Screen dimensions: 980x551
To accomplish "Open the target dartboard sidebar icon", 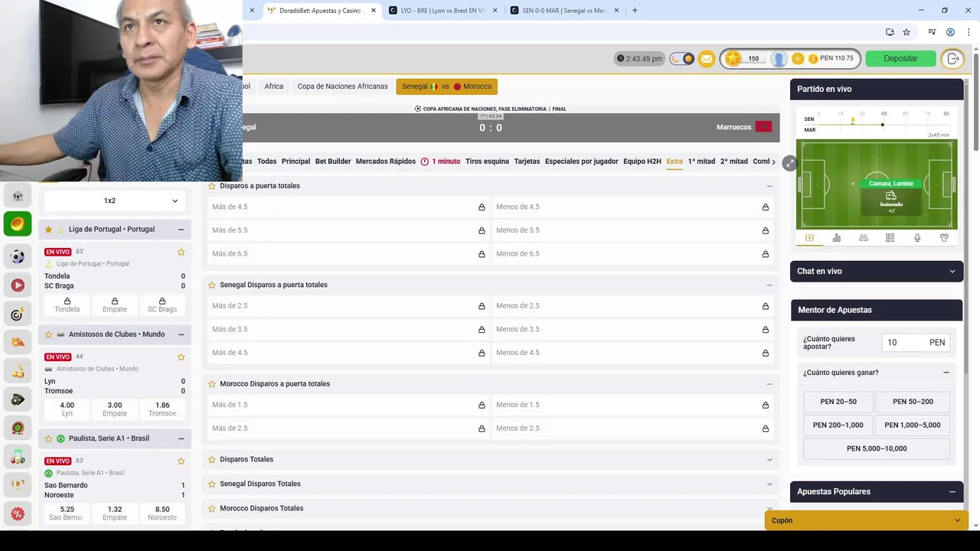I will (18, 315).
